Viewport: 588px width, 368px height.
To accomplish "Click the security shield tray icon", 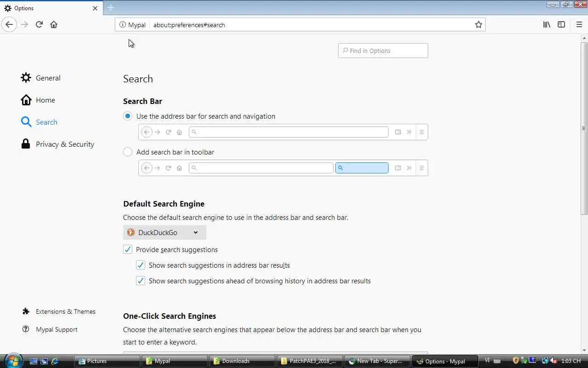I will point(515,361).
